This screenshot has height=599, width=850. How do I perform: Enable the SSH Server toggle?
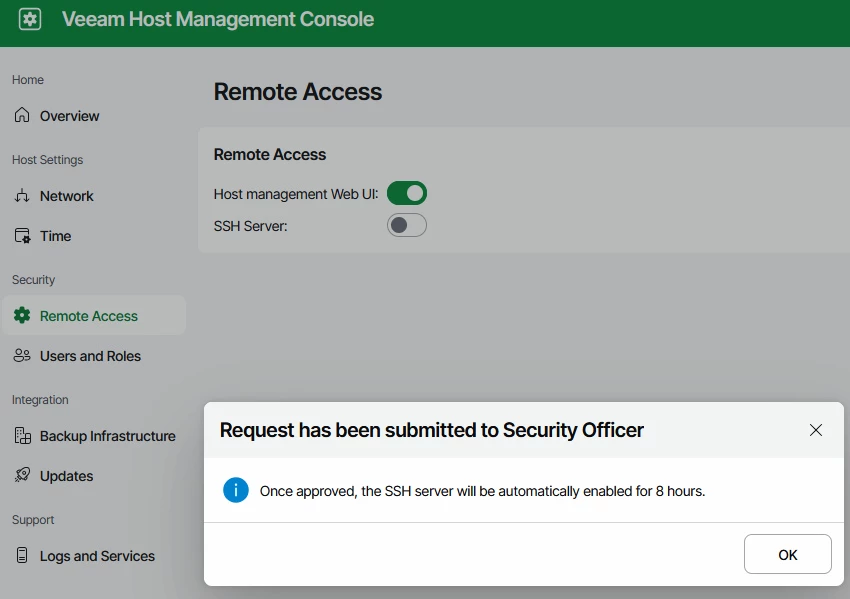click(x=407, y=225)
